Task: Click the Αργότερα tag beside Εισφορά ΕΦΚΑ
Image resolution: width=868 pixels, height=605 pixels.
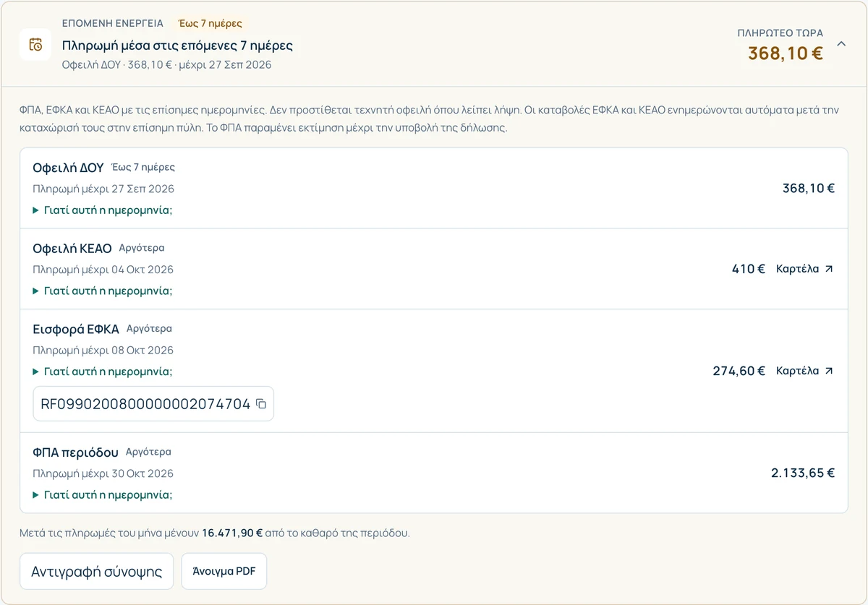Action: [149, 328]
